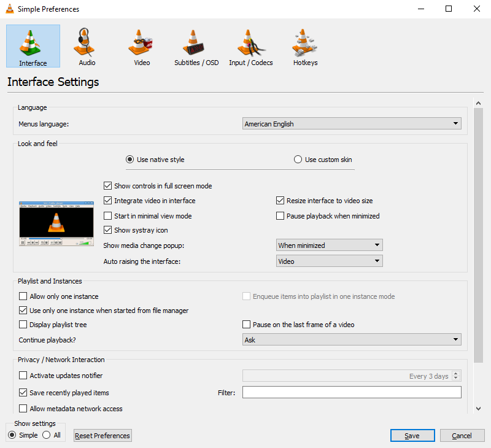491x448 pixels.
Task: Open the Video preferences category
Action: (x=142, y=47)
